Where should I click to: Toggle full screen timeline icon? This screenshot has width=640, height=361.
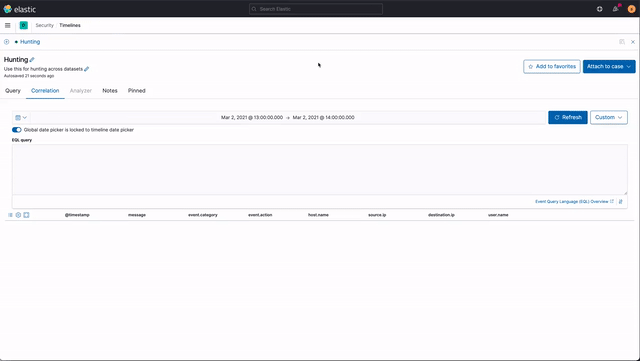(x=27, y=215)
